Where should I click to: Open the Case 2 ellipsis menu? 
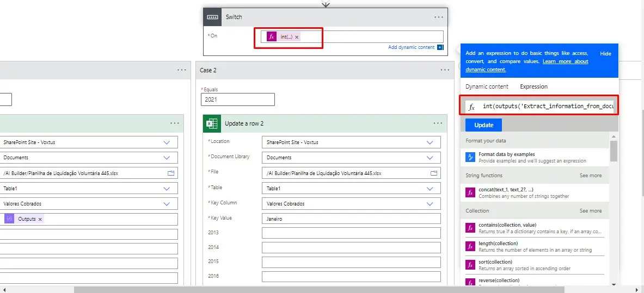coord(441,70)
